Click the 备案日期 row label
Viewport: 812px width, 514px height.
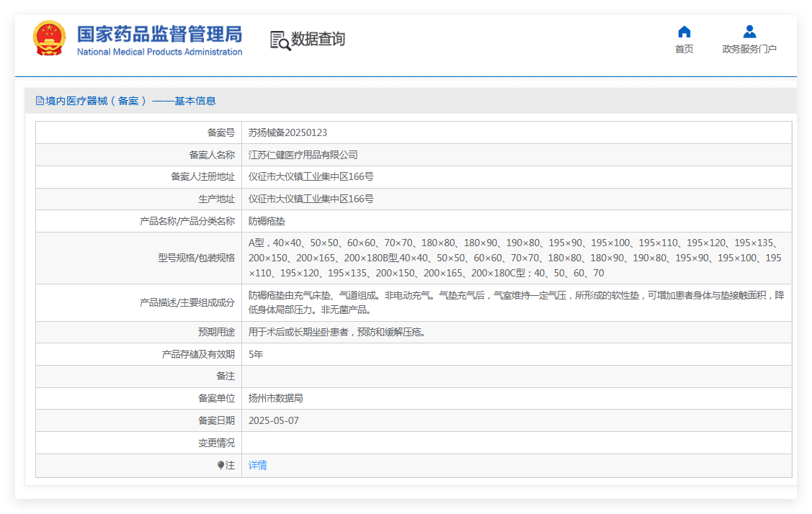(216, 420)
